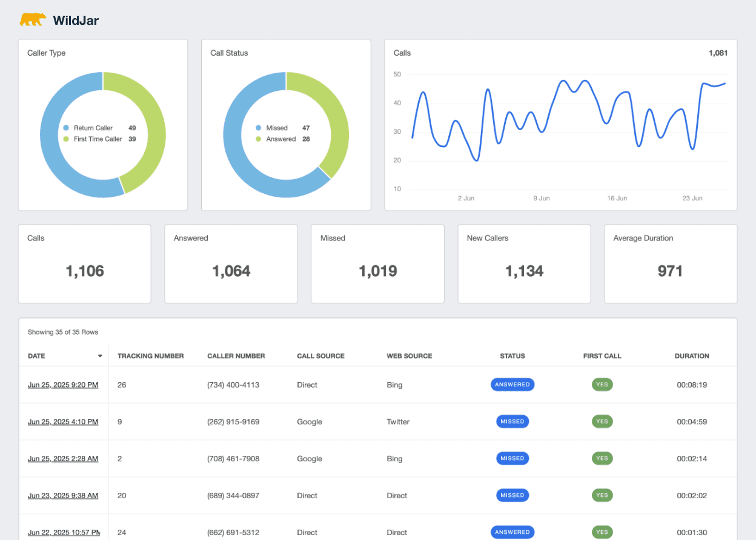Toggle the YES pill on the Jun 23 row

pyautogui.click(x=602, y=495)
